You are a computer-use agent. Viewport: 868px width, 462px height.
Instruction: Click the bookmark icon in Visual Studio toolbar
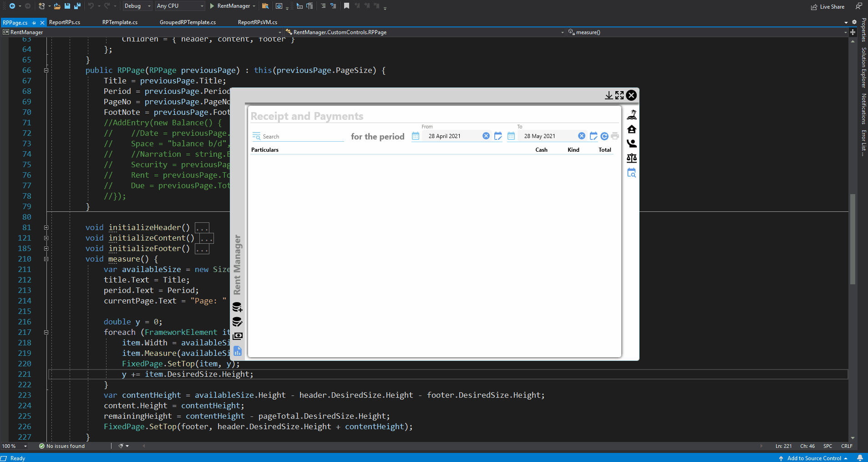click(346, 6)
